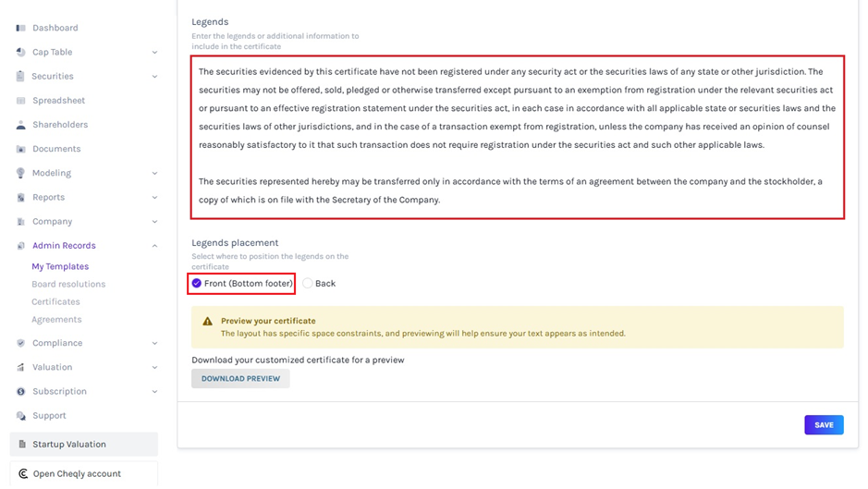868x489 pixels.
Task: Click the Compliance shield icon
Action: 21,343
